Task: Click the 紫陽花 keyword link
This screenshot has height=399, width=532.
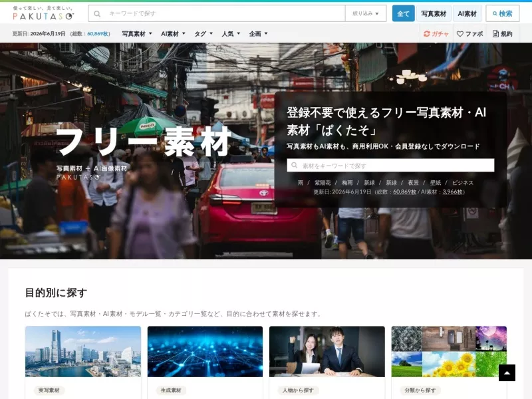Action: click(x=323, y=182)
